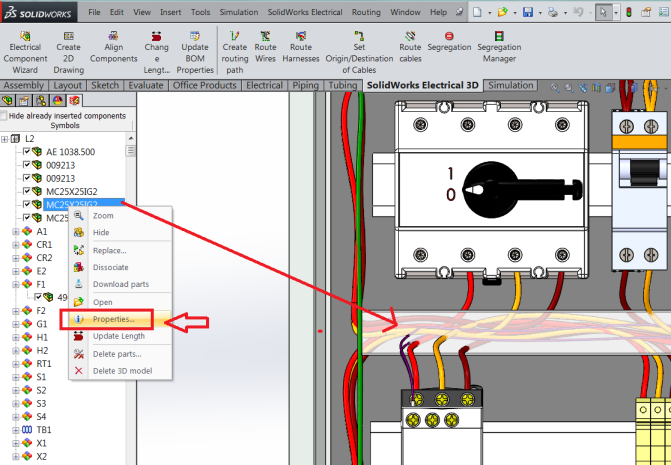Select the RT1 tree item
Viewport: 671px width, 465px height.
click(44, 364)
